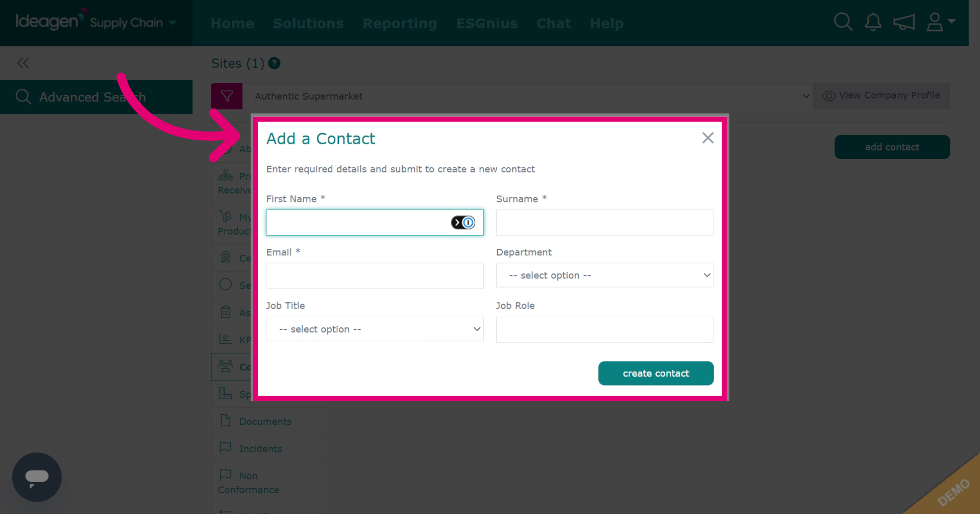Open Advanced Search panel
Screen dimensions: 980x514
tap(96, 97)
